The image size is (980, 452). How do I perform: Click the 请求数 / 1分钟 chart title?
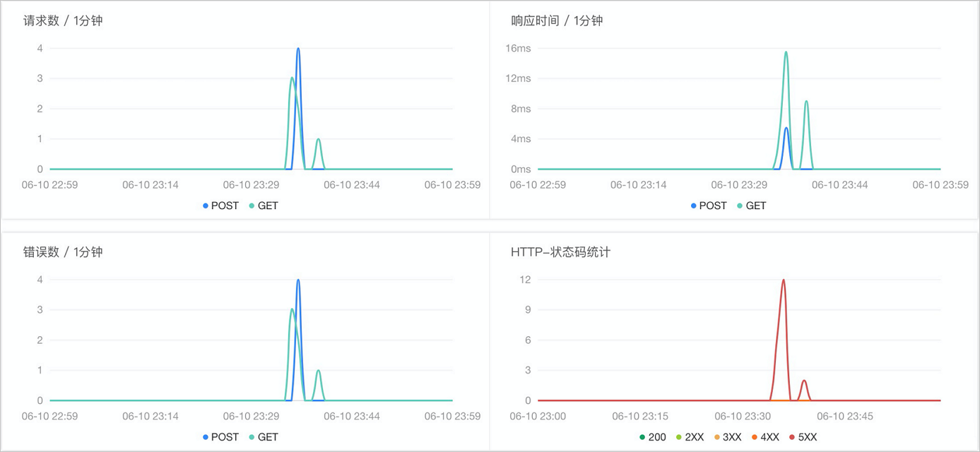click(x=63, y=20)
